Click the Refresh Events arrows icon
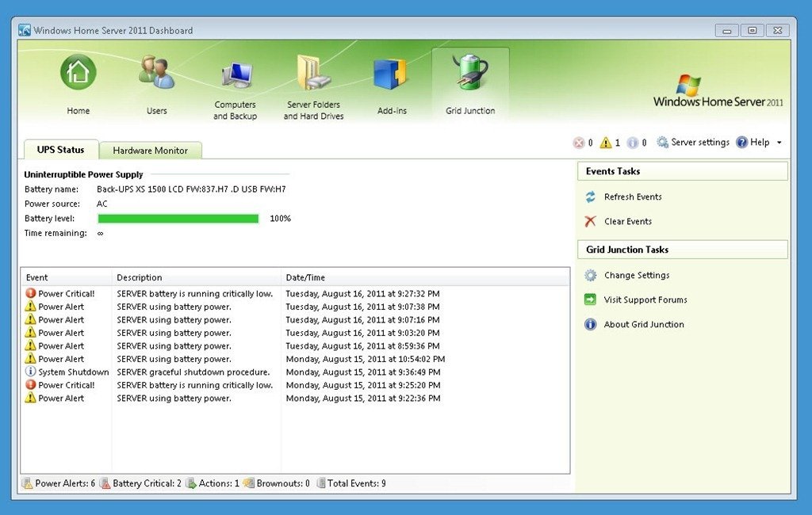Viewport: 812px width, 515px height. pyautogui.click(x=590, y=196)
